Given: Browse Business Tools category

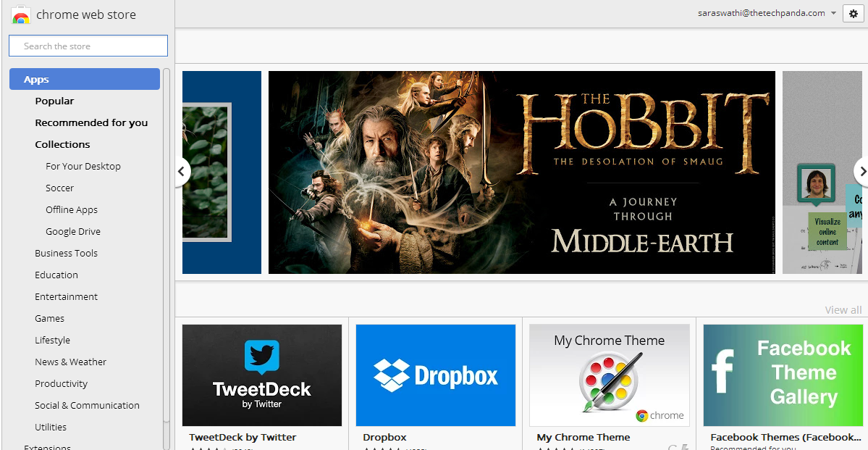Looking at the screenshot, I should [x=66, y=254].
